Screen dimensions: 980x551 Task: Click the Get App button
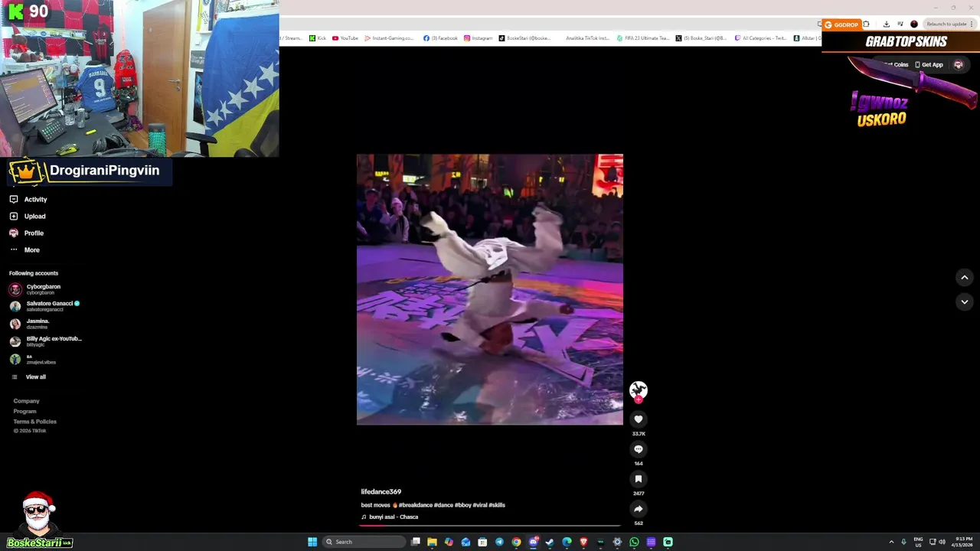[x=929, y=65]
